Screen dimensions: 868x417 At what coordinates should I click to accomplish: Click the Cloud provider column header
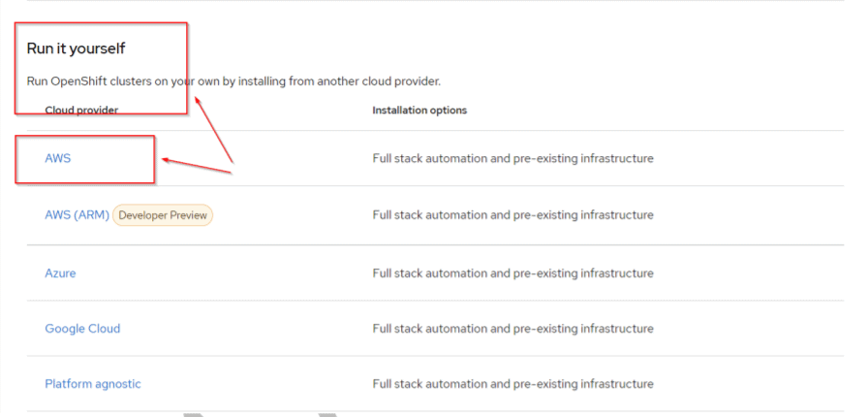[x=81, y=111]
